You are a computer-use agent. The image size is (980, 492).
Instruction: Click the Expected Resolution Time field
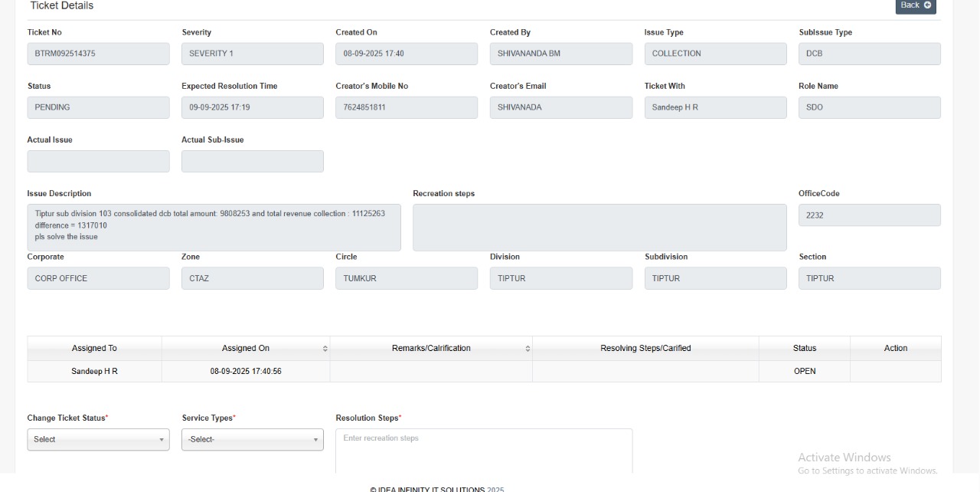[252, 107]
